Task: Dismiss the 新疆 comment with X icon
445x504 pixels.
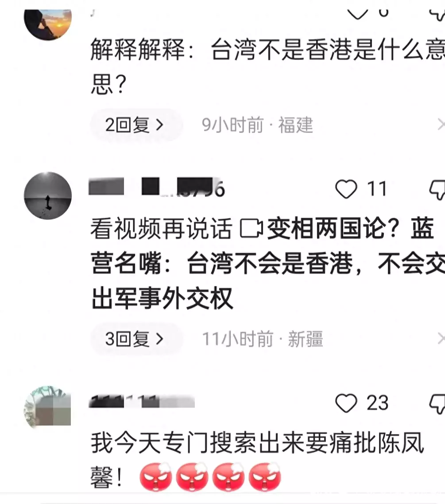Action: (x=441, y=339)
